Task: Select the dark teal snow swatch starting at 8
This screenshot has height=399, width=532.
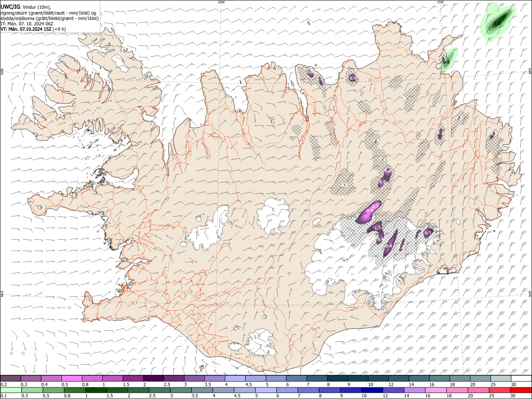Action: click(x=337, y=378)
